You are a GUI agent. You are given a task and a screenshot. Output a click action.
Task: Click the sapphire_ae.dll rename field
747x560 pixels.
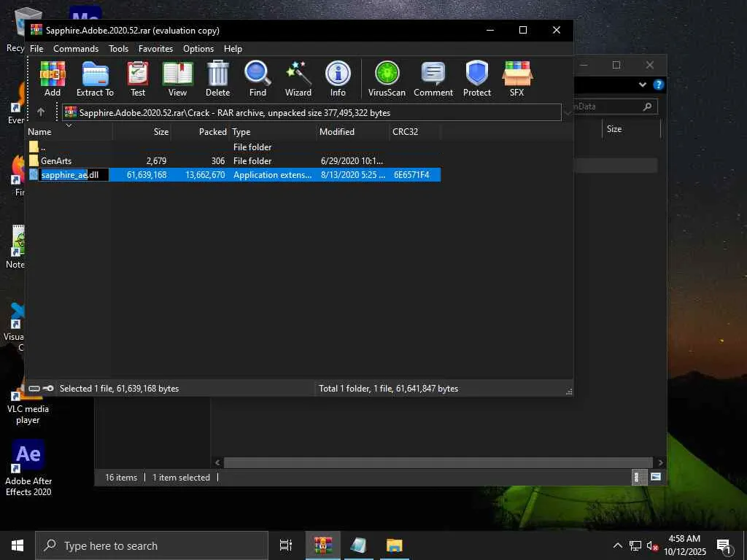click(x=74, y=175)
